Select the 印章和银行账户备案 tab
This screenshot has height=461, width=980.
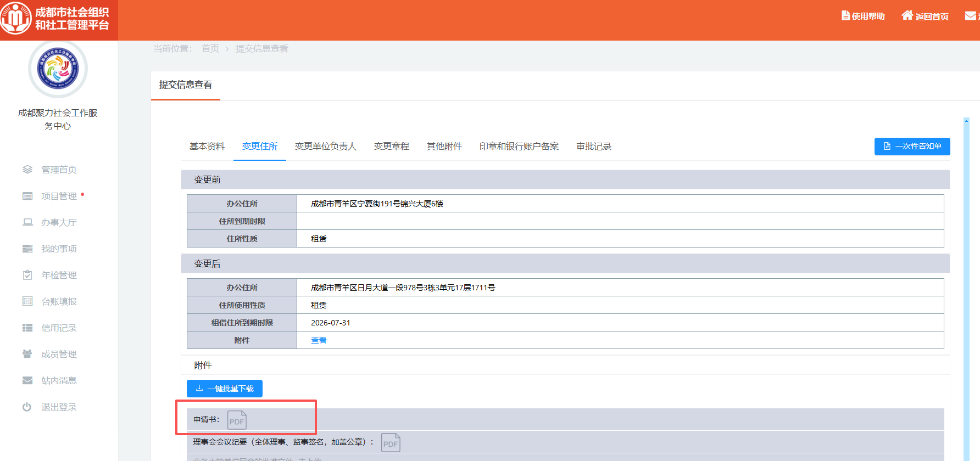pos(519,147)
